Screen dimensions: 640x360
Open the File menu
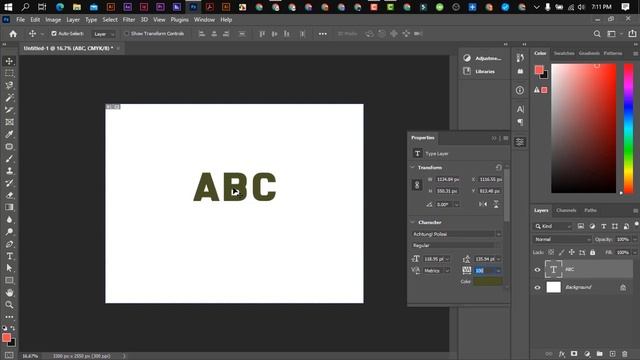coord(20,20)
